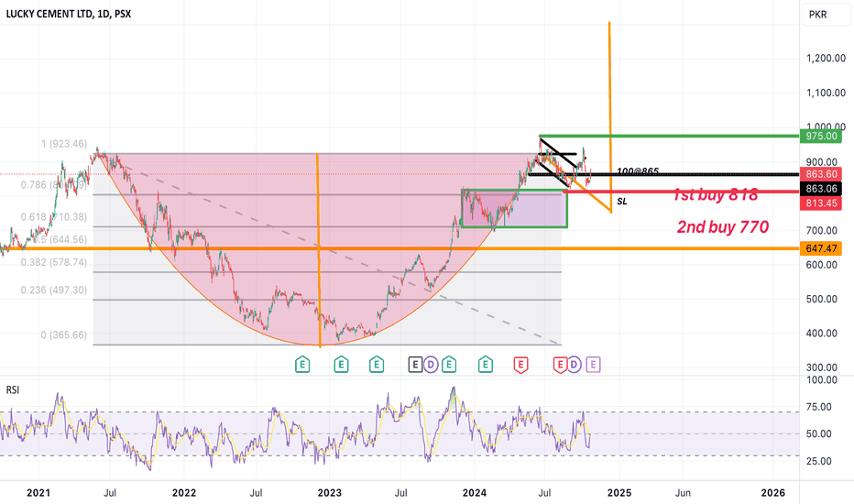
Task: Open the black-outlined E earnings marker
Action: [x=415, y=365]
